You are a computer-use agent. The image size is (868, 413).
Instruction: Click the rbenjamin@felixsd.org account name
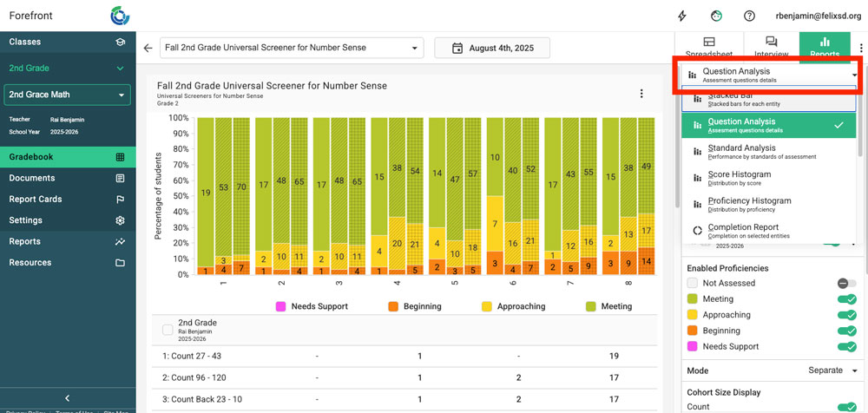coord(819,16)
